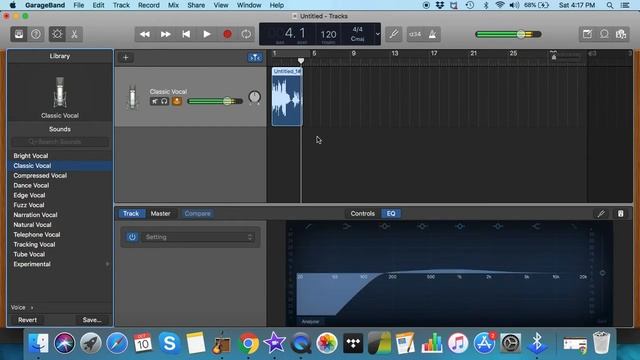The width and height of the screenshot is (640, 360).
Task: Open the scissors Editors button
Action: 74,34
